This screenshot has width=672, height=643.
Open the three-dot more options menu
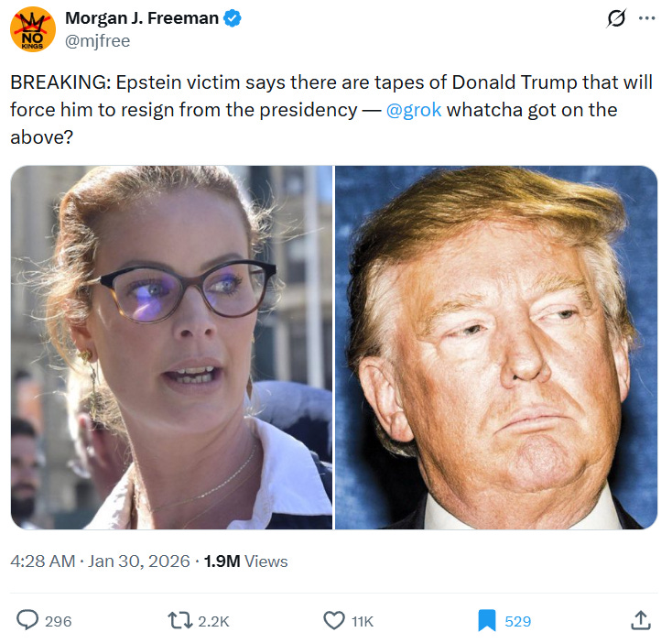tap(646, 18)
